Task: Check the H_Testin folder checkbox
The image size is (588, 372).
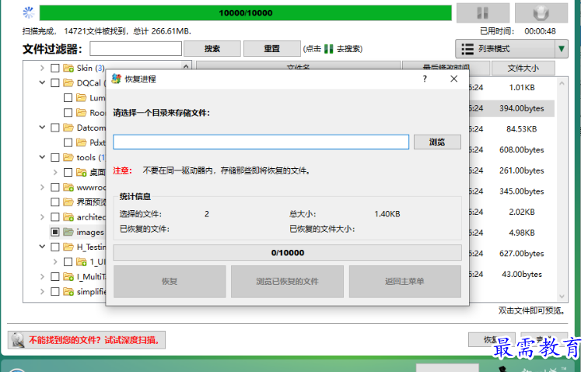Action: 55,247
